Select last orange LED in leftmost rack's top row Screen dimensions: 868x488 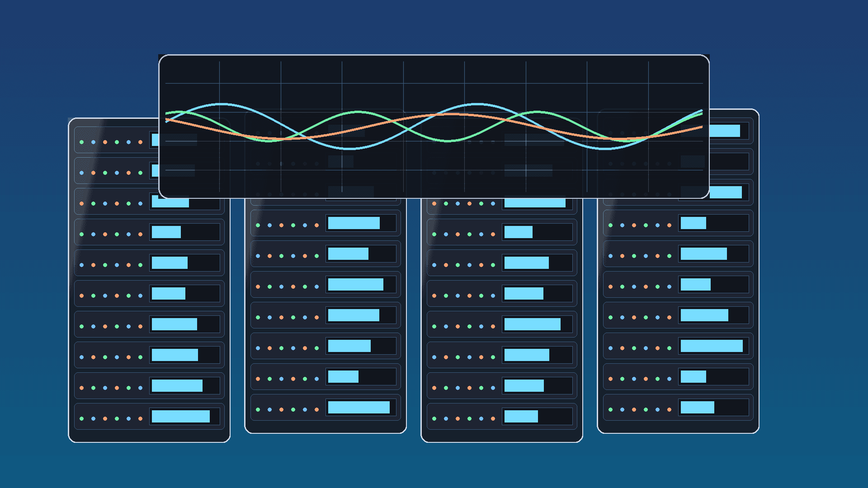[x=140, y=142]
